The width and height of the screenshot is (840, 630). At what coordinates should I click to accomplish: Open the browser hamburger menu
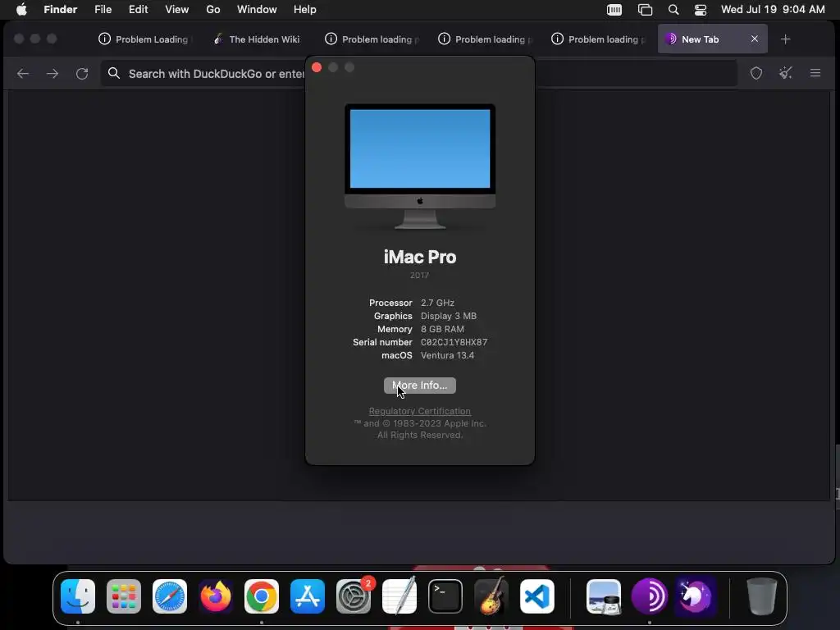(815, 73)
